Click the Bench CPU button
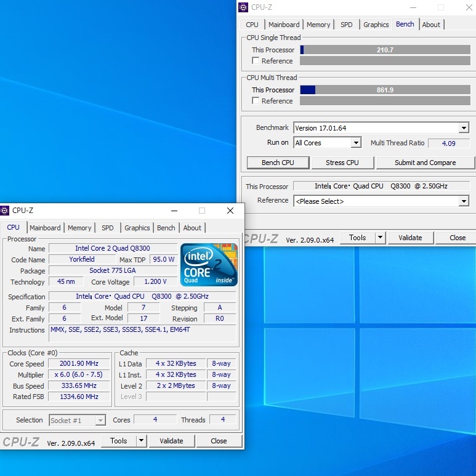476x476 pixels. [278, 163]
